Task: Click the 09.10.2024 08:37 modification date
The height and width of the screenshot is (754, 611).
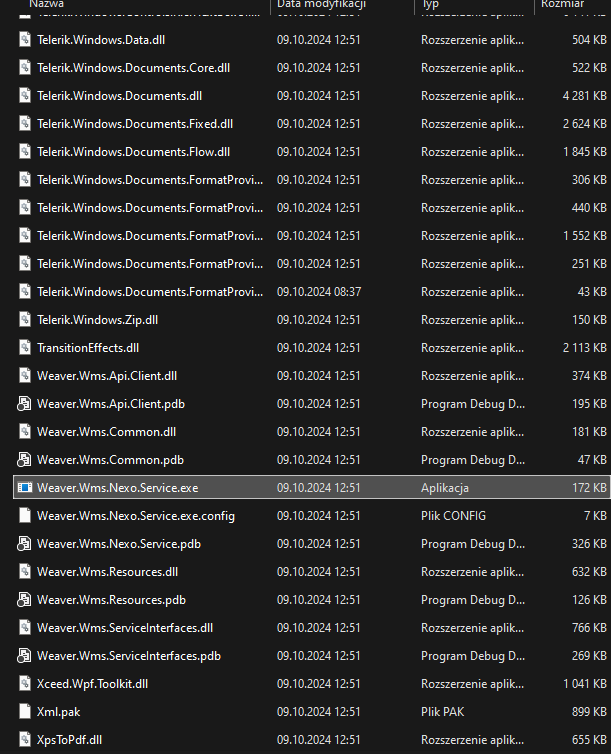Action: tap(319, 292)
